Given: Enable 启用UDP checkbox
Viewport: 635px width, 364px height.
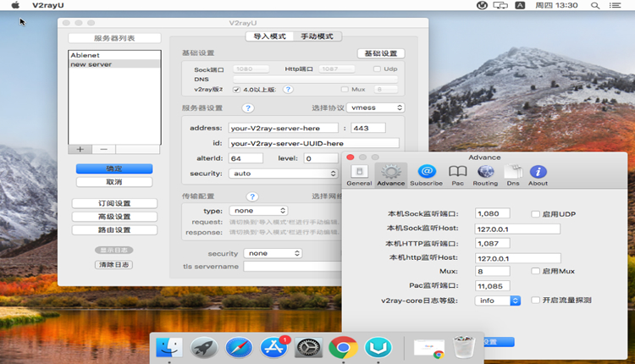Looking at the screenshot, I should click(x=535, y=214).
